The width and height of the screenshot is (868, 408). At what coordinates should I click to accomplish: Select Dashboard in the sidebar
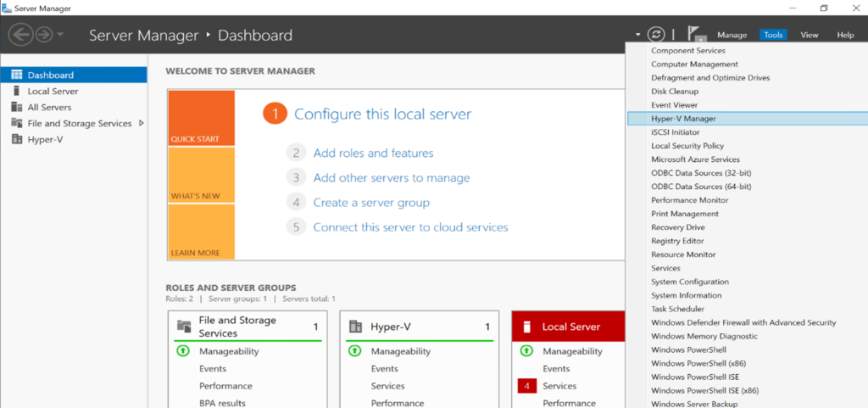point(74,75)
